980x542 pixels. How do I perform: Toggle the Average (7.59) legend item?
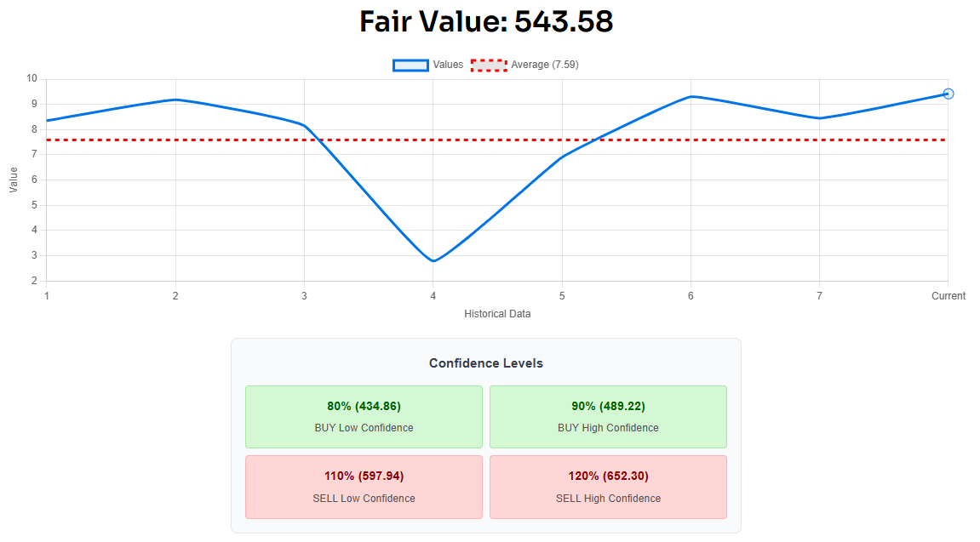(525, 65)
